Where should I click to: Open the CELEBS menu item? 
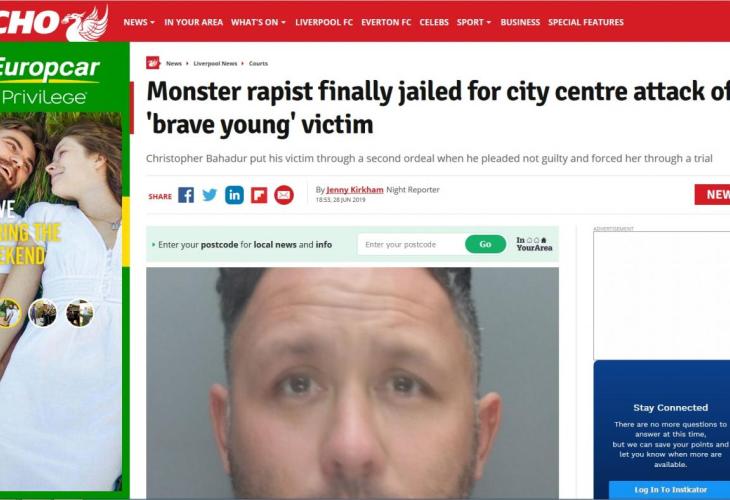click(x=434, y=22)
